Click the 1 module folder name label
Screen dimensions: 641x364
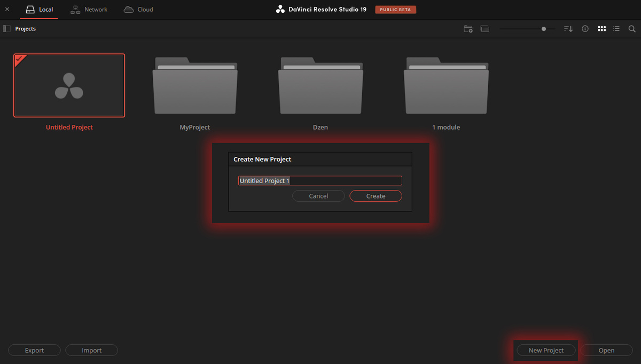point(446,128)
